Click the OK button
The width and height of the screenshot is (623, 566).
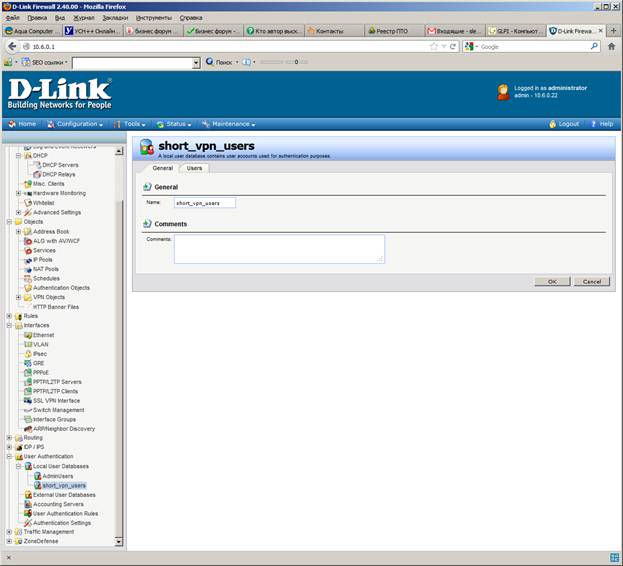(x=552, y=282)
